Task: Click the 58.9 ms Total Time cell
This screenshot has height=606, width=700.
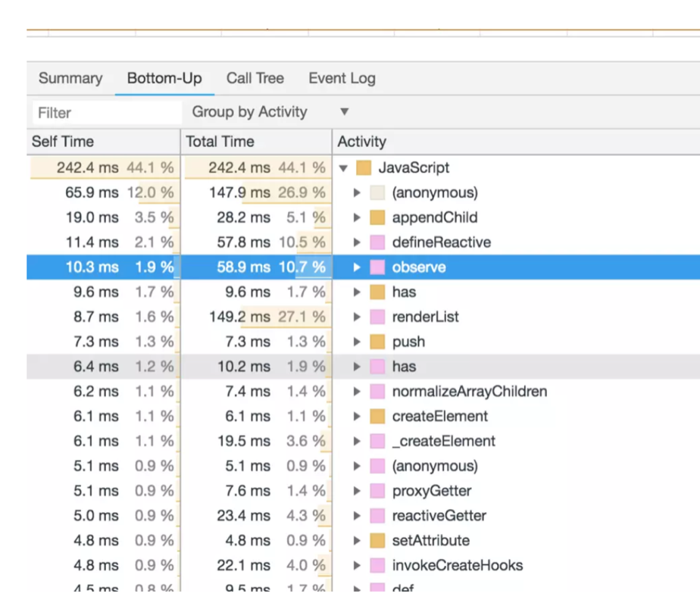Action: coord(256,267)
